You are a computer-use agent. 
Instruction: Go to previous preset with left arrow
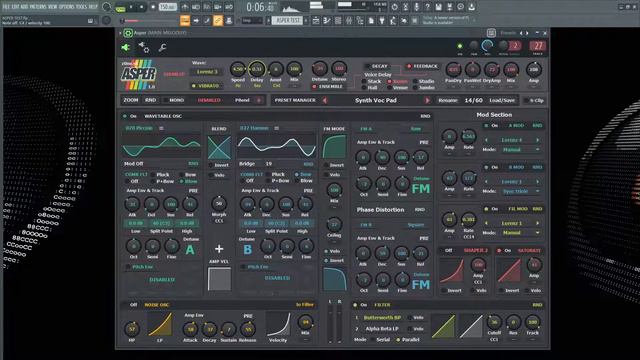[325, 100]
